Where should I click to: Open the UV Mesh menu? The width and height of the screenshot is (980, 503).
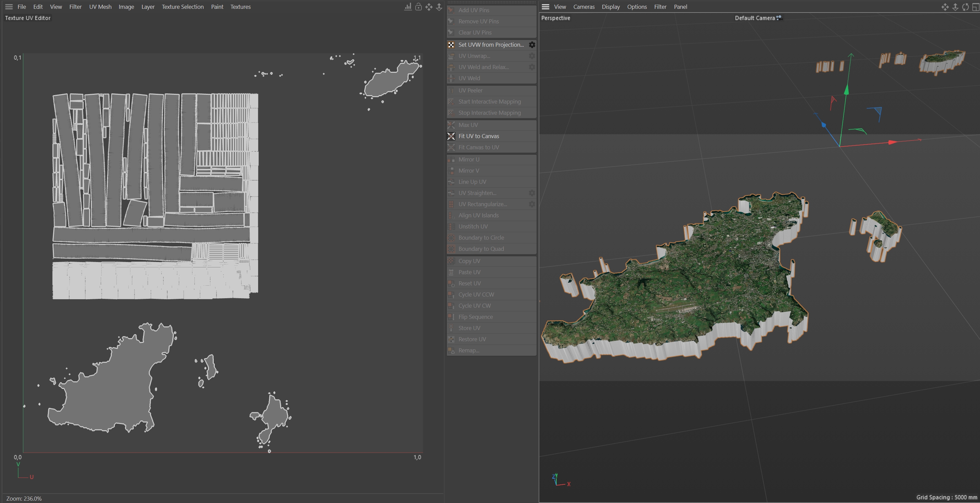[x=100, y=7]
